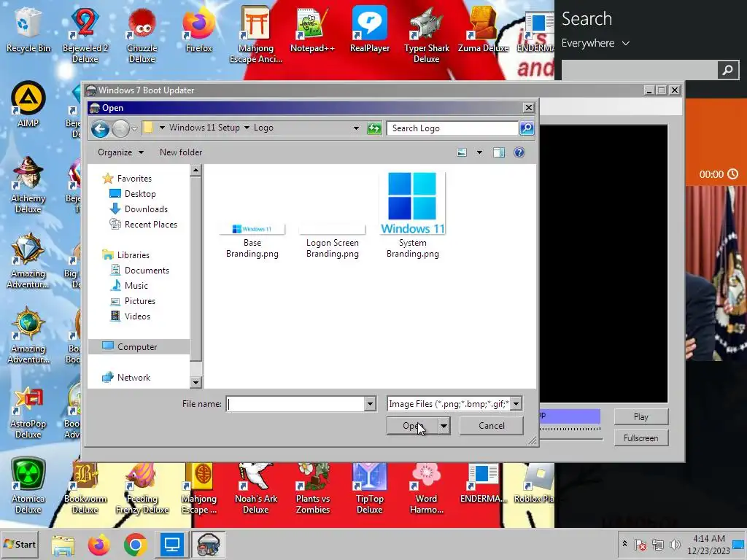This screenshot has width=747, height=560.
Task: Click the Start button
Action: (20, 544)
